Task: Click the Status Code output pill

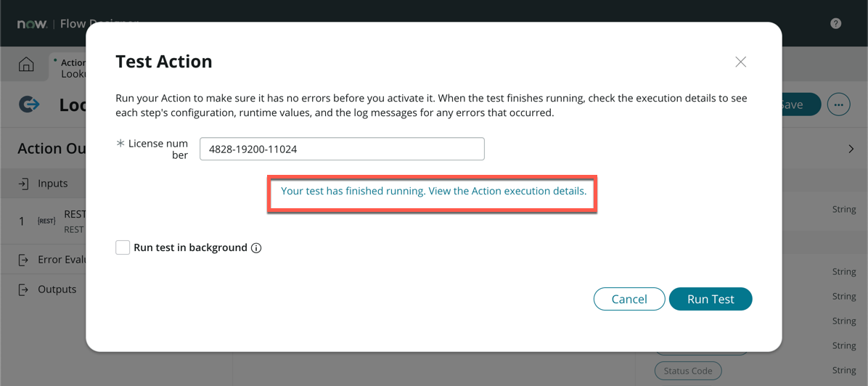Action: click(687, 371)
